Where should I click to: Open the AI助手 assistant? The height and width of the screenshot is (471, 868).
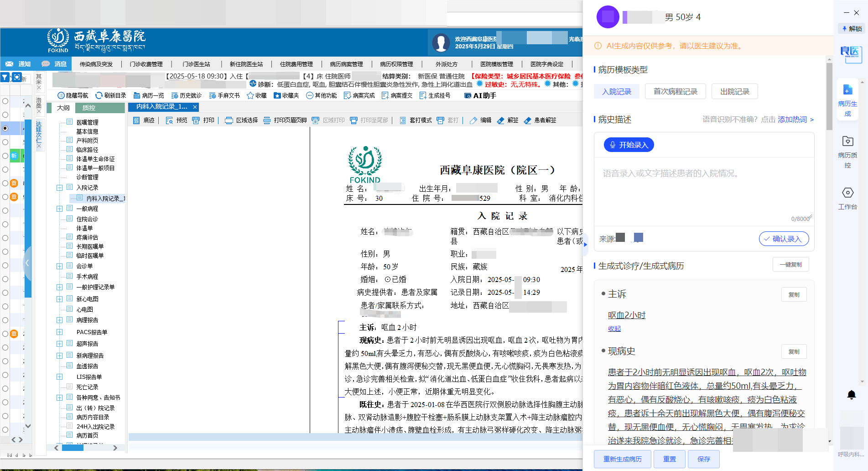479,95
